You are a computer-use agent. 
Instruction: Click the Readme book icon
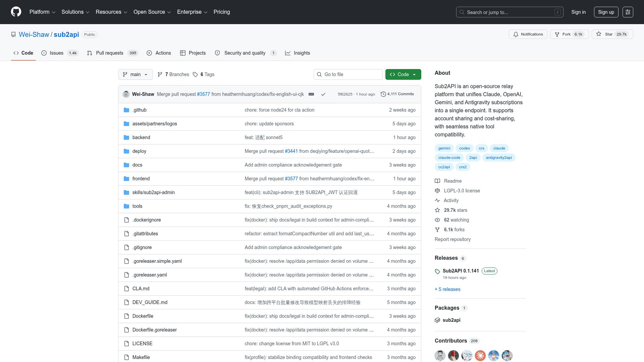tap(437, 181)
